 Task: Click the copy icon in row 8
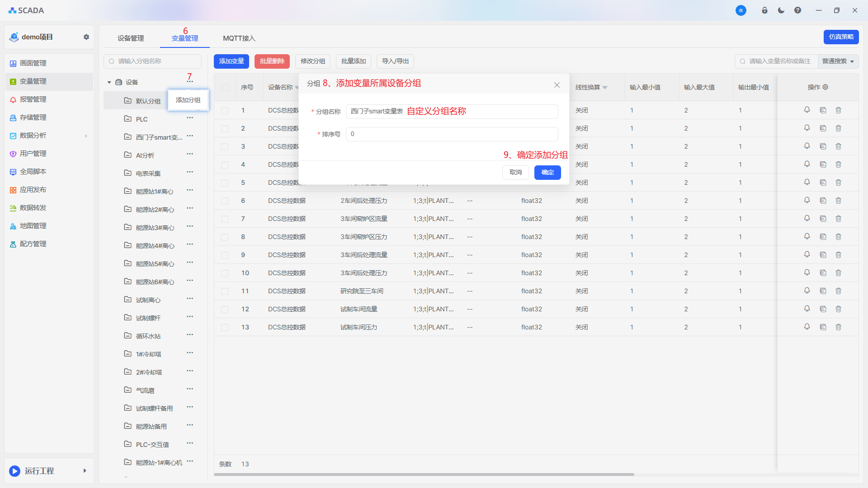click(823, 237)
